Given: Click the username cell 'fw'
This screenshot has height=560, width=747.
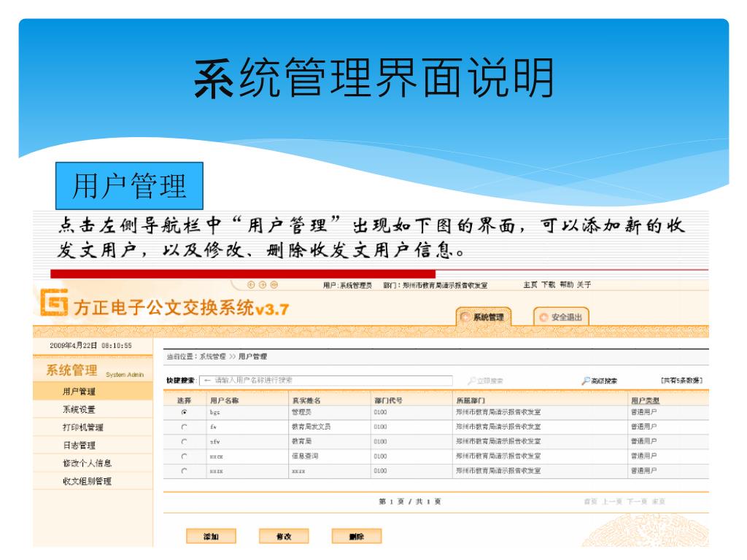Looking at the screenshot, I should point(214,427).
